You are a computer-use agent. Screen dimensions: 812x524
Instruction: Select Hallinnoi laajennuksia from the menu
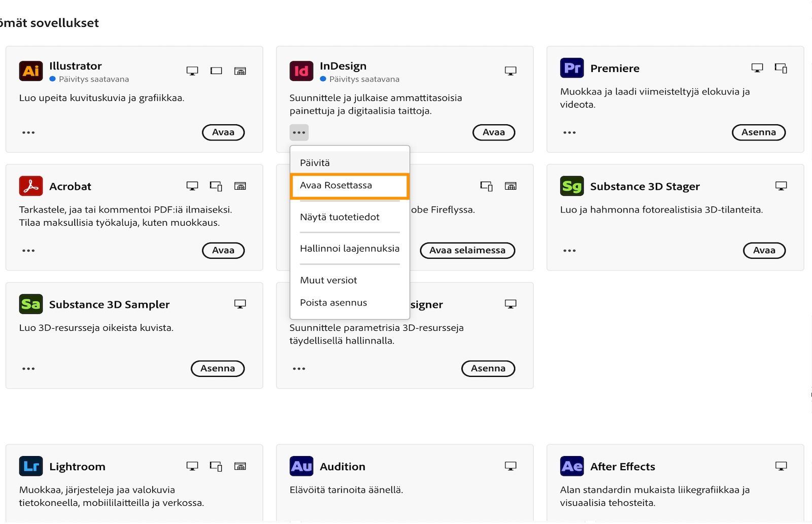pos(350,249)
